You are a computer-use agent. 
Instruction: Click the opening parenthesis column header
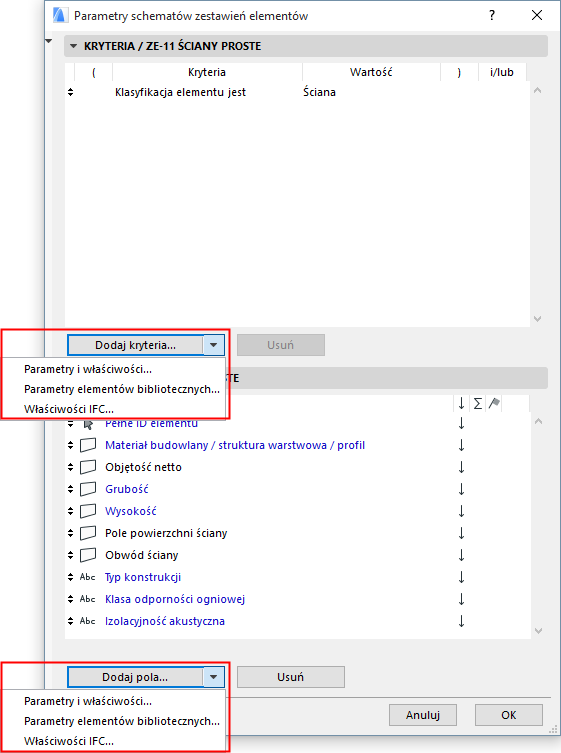click(x=94, y=72)
